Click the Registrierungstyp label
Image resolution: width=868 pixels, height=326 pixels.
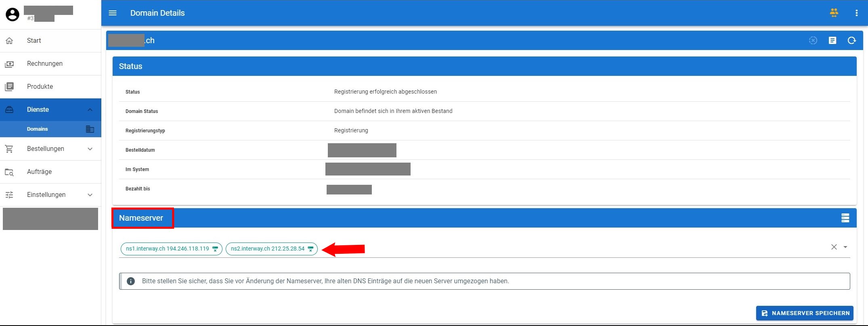(145, 131)
